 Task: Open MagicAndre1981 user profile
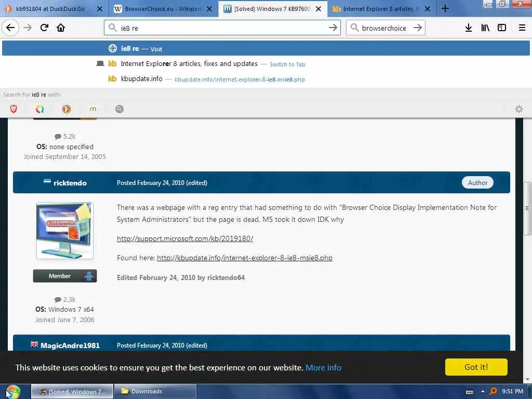click(x=70, y=345)
